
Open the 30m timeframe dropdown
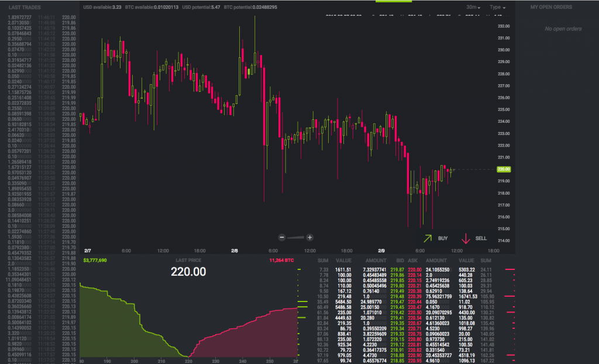coord(473,7)
